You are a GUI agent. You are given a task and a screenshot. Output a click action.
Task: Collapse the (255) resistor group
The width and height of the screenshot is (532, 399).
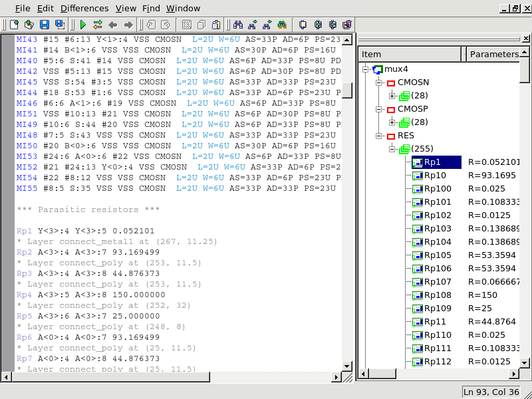[x=392, y=149]
